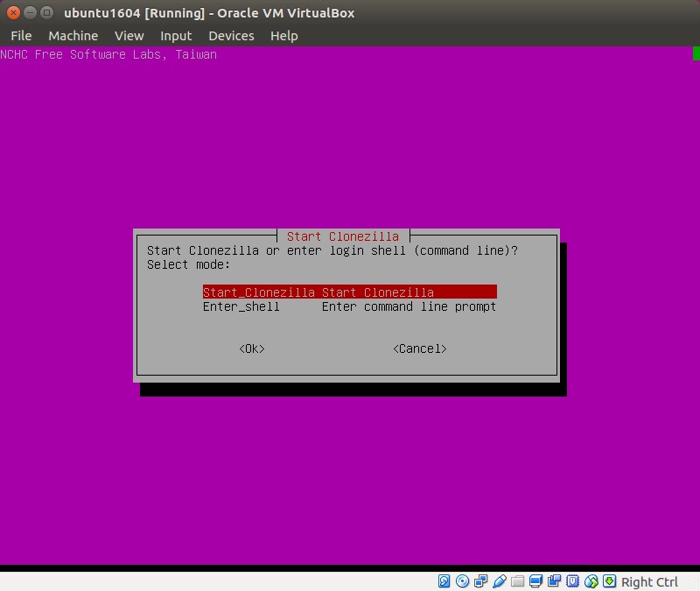Viewport: 700px width, 591px height.
Task: Click the CPU chip status icon
Action: 573,581
